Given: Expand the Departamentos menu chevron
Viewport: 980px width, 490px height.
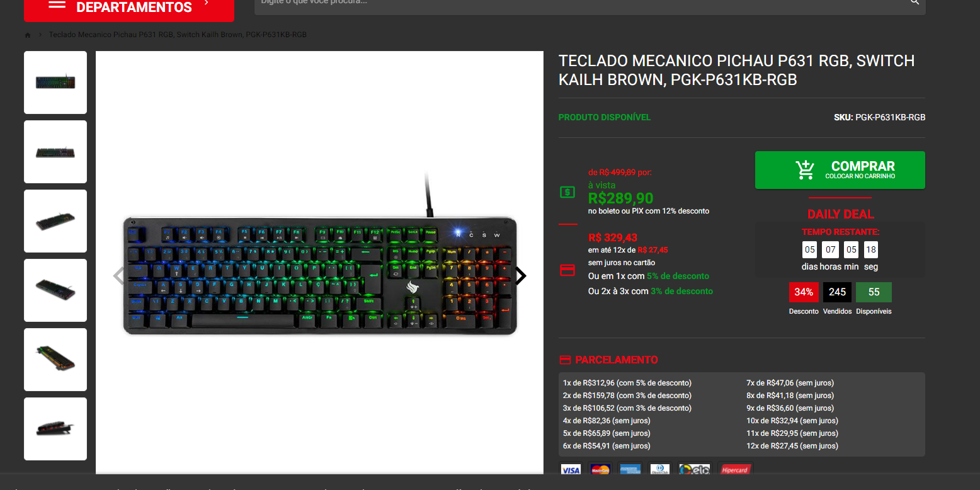Looking at the screenshot, I should pyautogui.click(x=207, y=4).
